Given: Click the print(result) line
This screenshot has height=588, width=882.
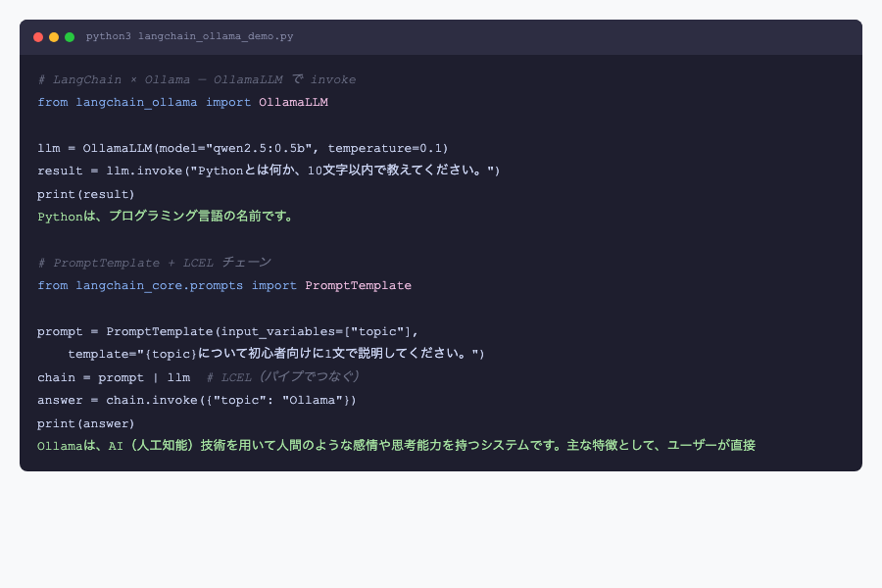Looking at the screenshot, I should 86,194.
